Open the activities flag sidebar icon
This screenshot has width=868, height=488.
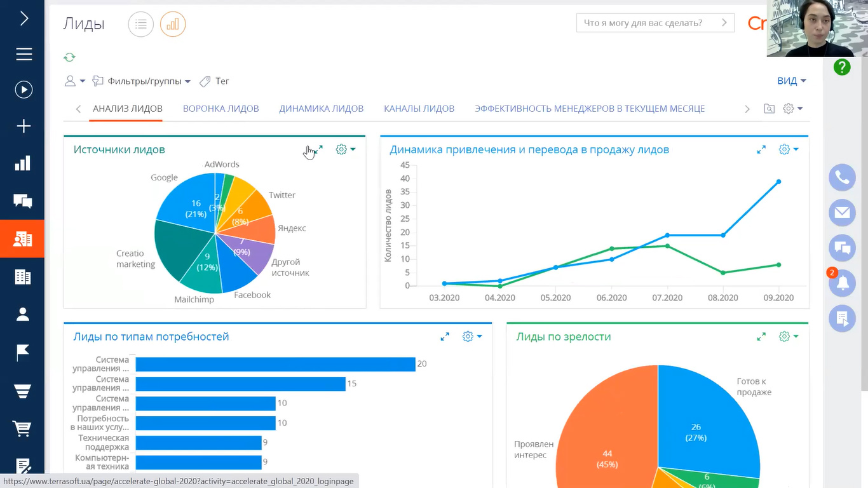[x=23, y=353]
